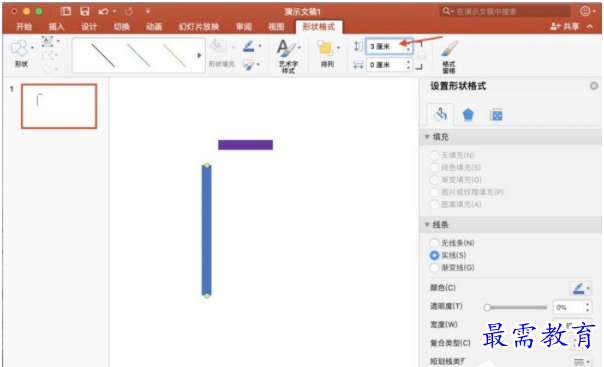Switch to the 视图 tab
Image resolution: width=604 pixels, height=367 pixels.
pos(276,27)
